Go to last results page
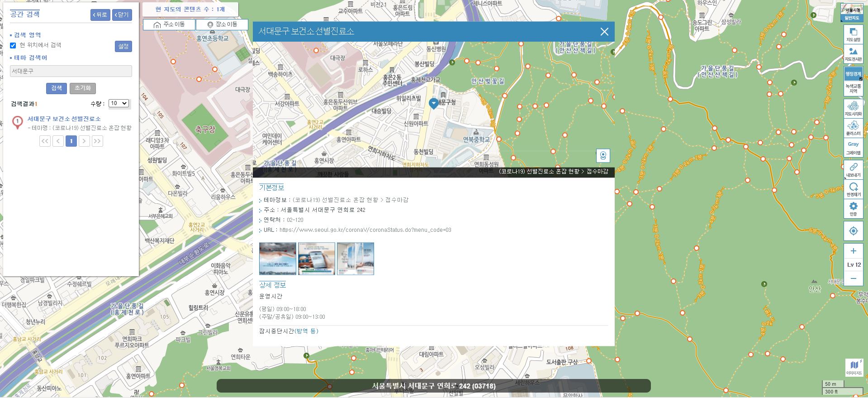 97,141
